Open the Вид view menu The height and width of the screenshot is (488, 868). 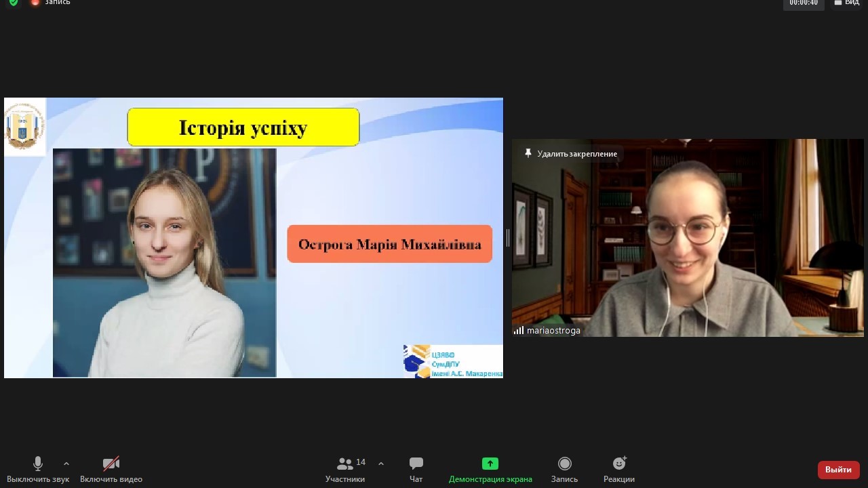point(846,3)
